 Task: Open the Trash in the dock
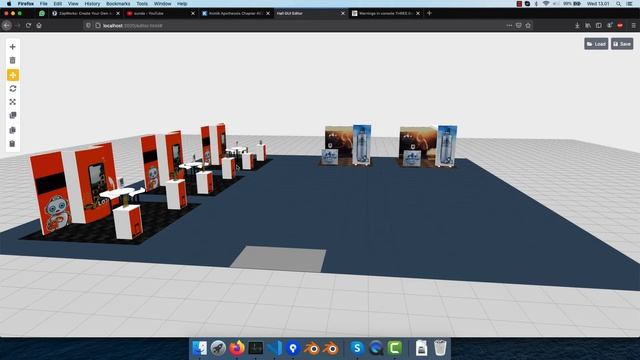pyautogui.click(x=440, y=348)
